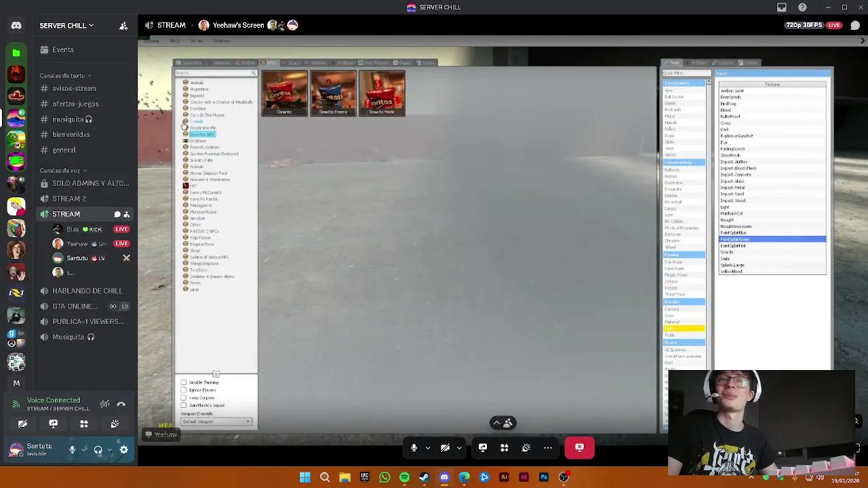The width and height of the screenshot is (868, 488).
Task: Click the Quick Filter field in tools panel
Action: [x=686, y=73]
